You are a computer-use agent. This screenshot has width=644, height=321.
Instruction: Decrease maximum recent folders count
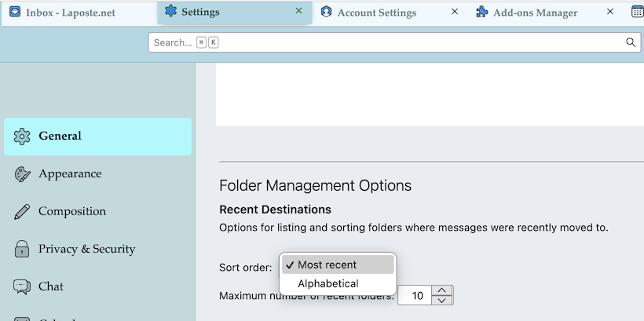pyautogui.click(x=443, y=301)
